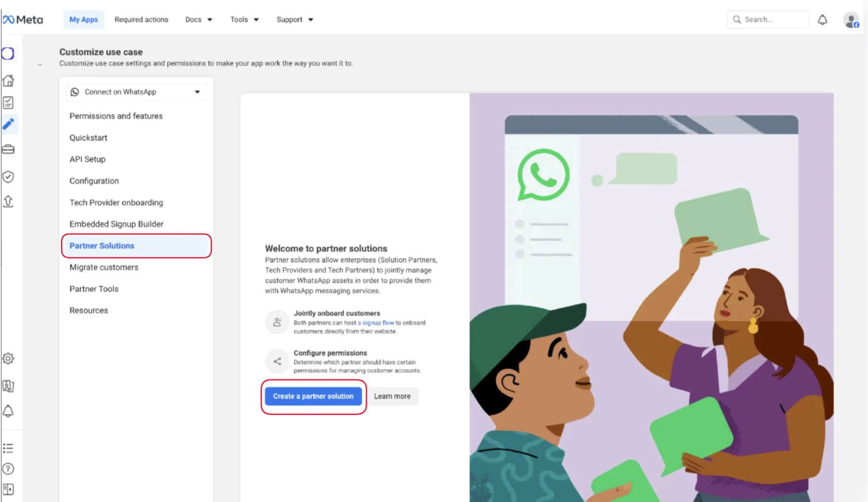Click Create a partner solution button

(x=313, y=396)
